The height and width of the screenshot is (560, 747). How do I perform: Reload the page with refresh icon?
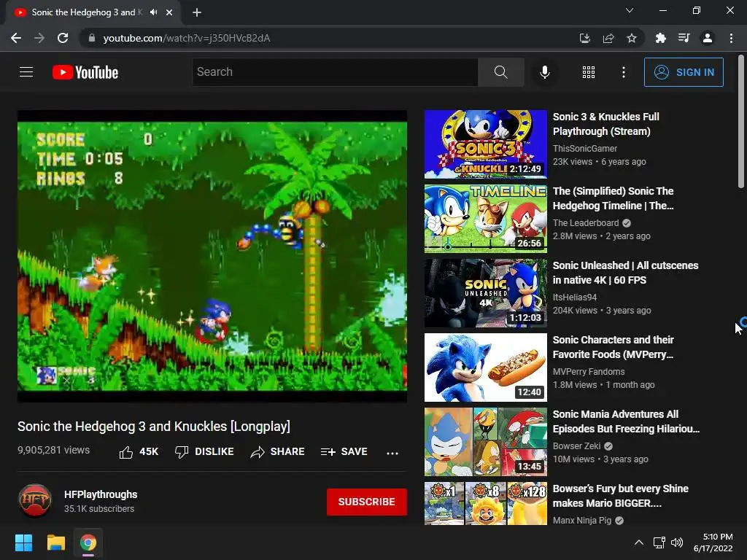[63, 38]
